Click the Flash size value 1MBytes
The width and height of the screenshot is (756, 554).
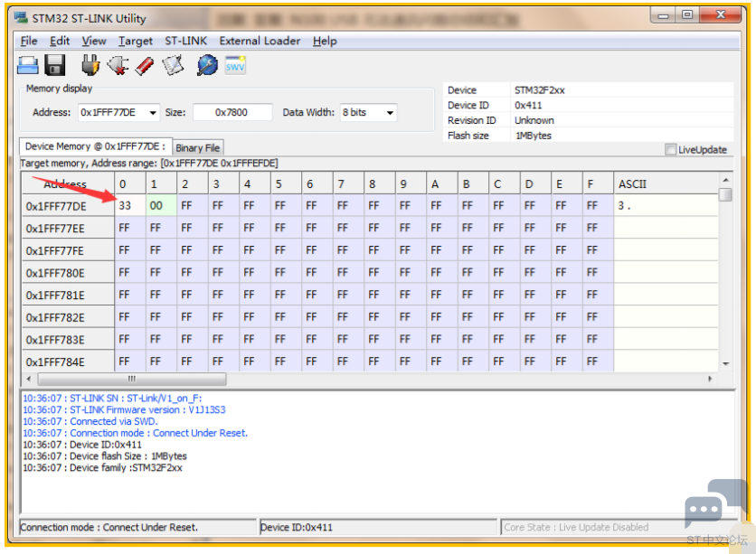(x=534, y=136)
